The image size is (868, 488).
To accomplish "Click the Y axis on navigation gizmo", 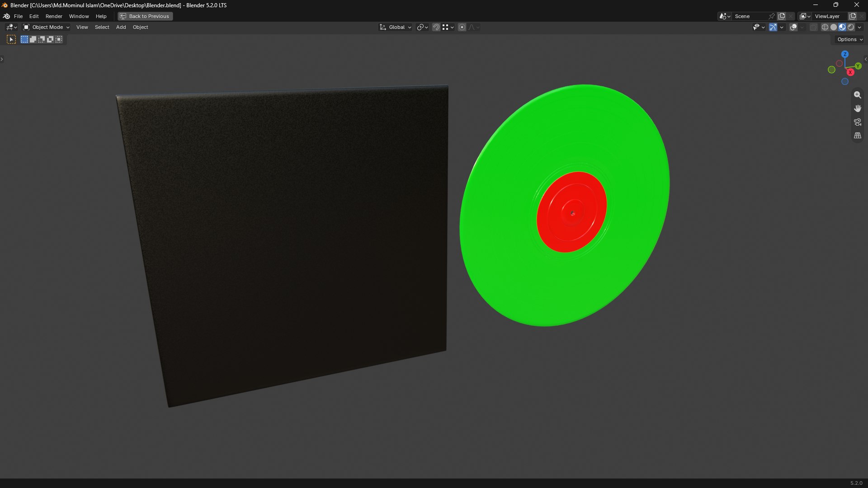I will pos(858,66).
